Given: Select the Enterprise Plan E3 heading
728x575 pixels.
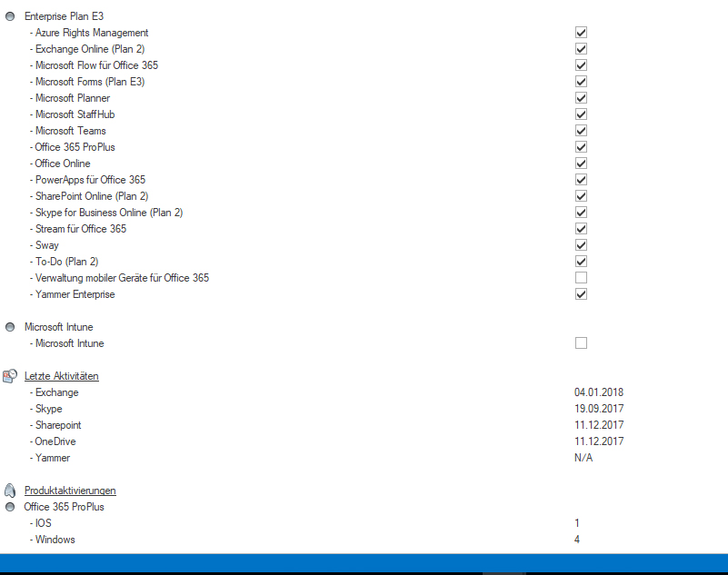Looking at the screenshot, I should (x=64, y=16).
